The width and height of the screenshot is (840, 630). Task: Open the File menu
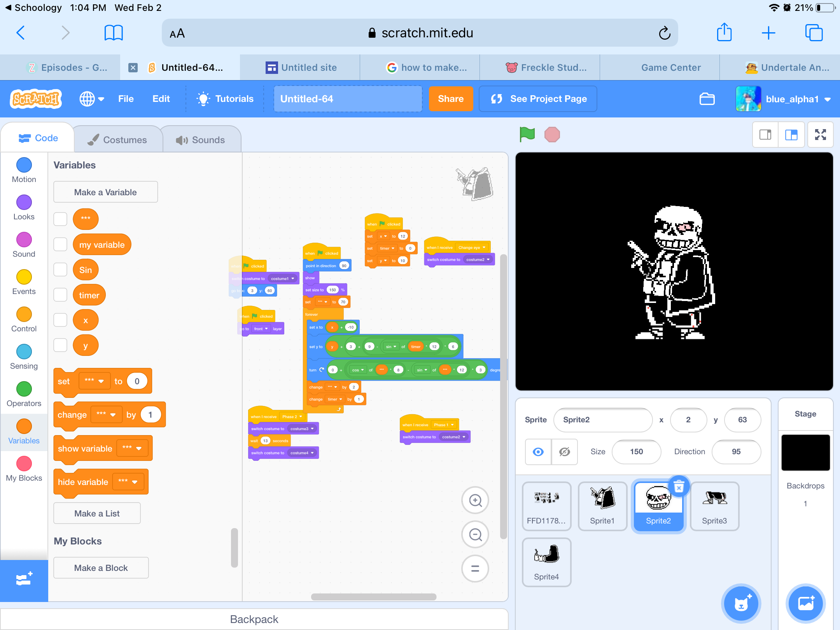coord(126,99)
